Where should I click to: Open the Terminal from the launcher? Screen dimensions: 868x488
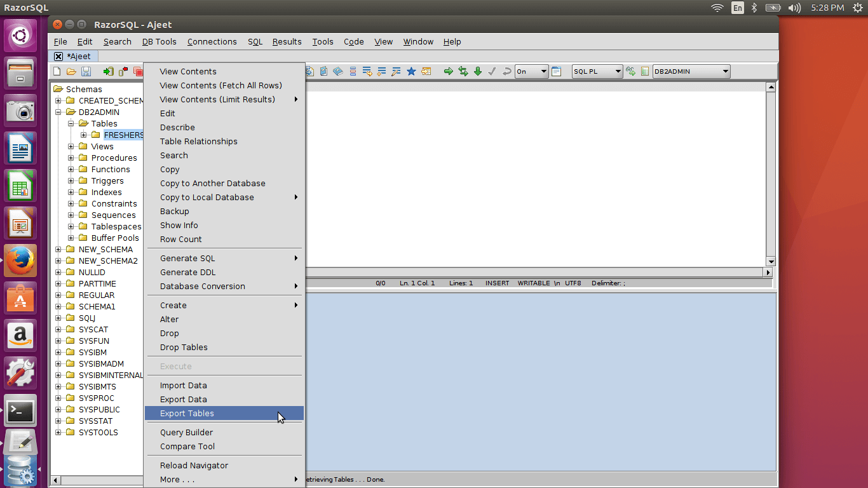coord(20,410)
